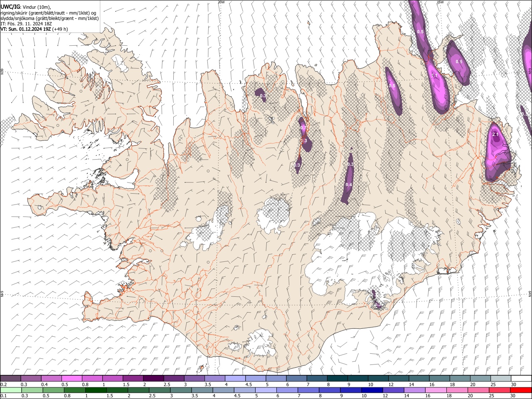Click the 64N latitude label on right edge
Screen dimensions: 532x399
pyautogui.click(x=530, y=293)
